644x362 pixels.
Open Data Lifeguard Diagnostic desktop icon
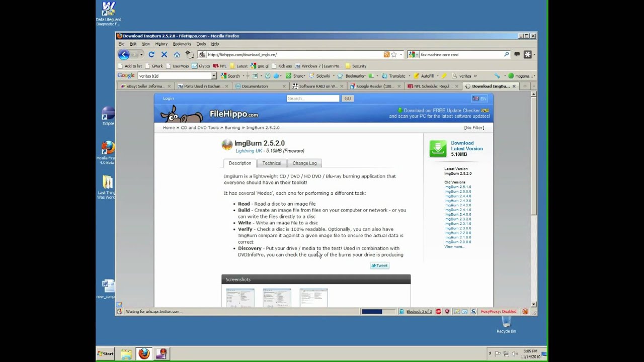coord(108,14)
